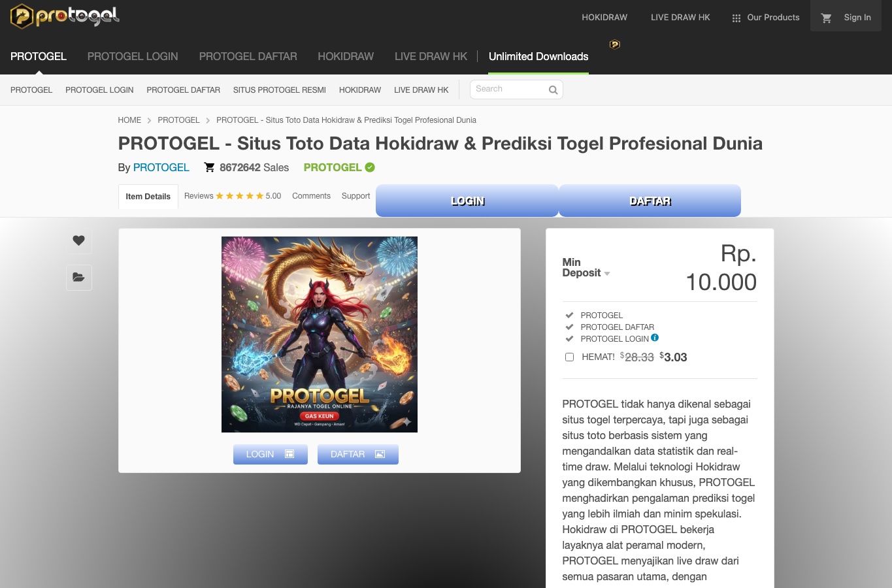Toggle the HEMAT! checkbox
Viewport: 892px width, 588px height.
tap(569, 357)
